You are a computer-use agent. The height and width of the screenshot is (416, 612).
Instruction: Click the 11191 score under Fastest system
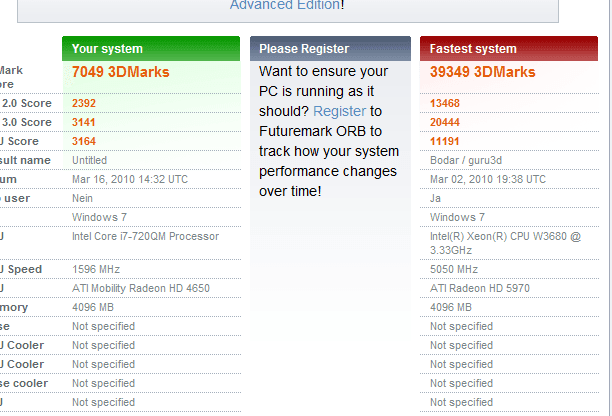click(x=444, y=141)
